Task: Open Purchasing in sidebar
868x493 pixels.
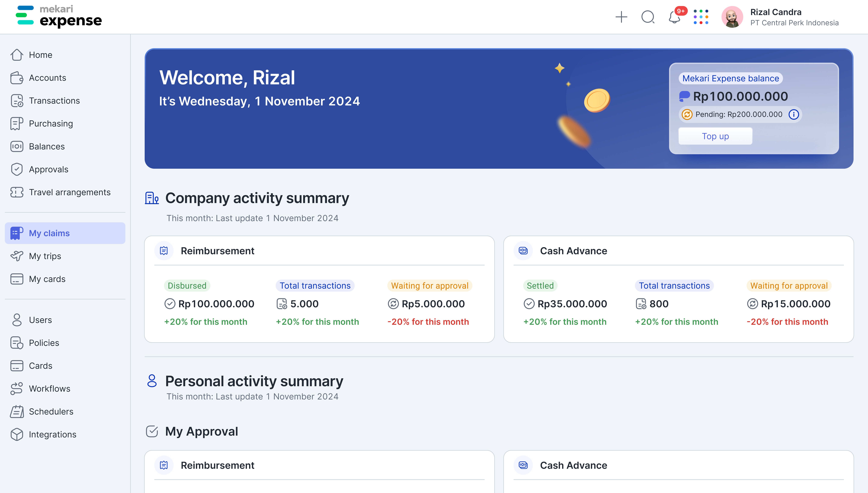Action: (51, 124)
